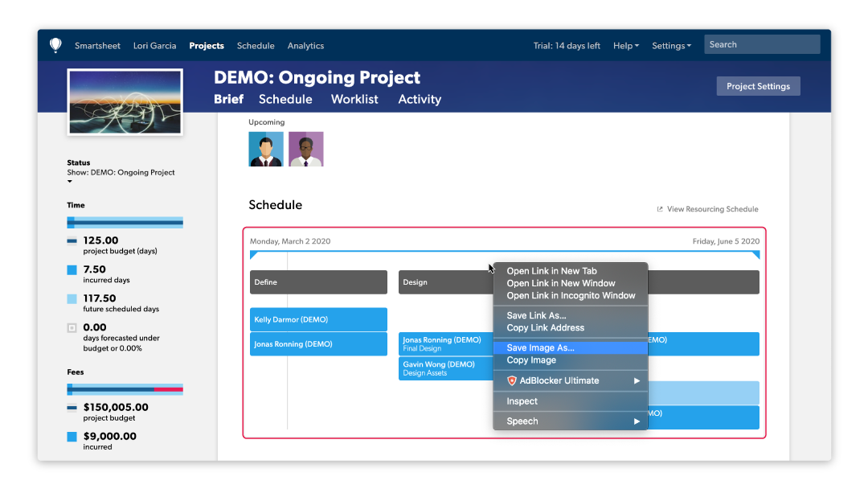Expand the Speech submenu arrow
This screenshot has height=489, width=868.
tap(637, 421)
